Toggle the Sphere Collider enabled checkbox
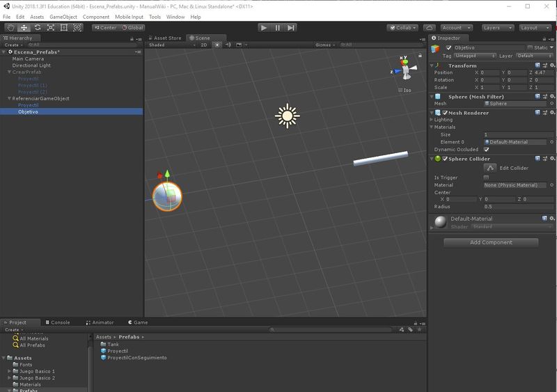 pyautogui.click(x=445, y=159)
